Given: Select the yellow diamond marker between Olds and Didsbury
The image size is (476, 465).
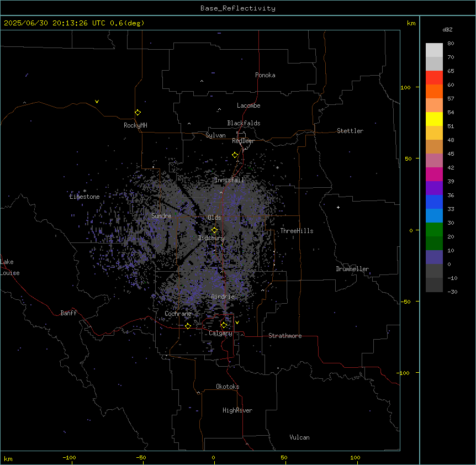Looking at the screenshot, I should coord(214,230).
